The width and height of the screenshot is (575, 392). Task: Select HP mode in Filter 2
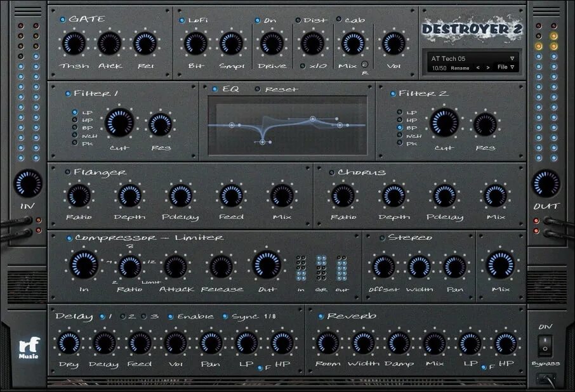point(400,120)
